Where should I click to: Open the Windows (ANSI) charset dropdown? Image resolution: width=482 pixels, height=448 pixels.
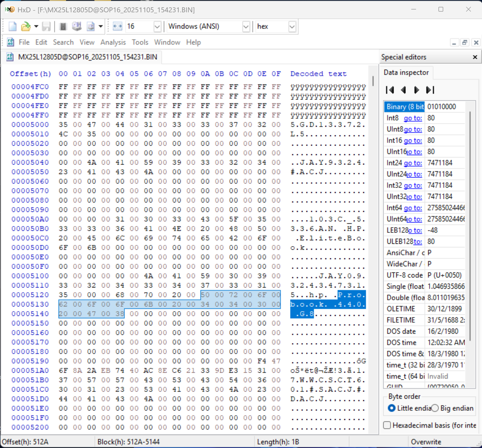[x=246, y=26]
